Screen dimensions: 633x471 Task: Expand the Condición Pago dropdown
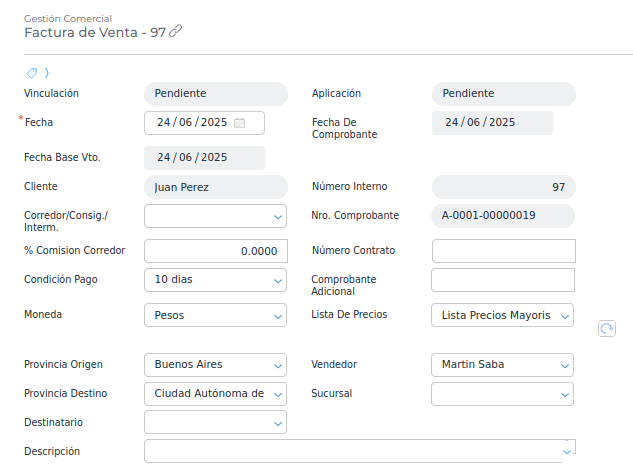(277, 280)
